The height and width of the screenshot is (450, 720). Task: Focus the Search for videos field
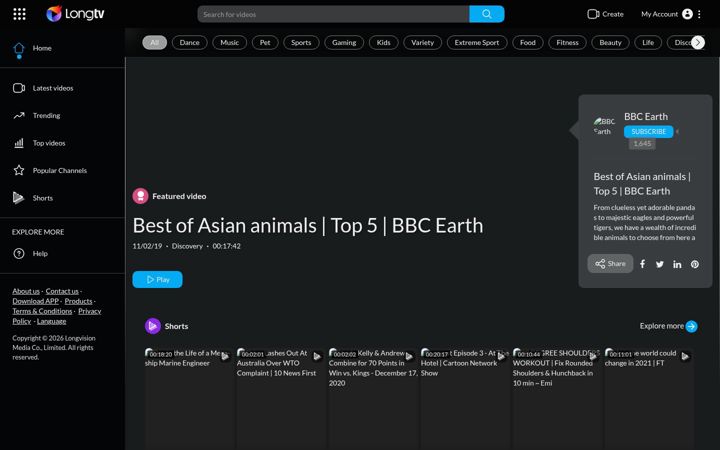click(x=333, y=14)
